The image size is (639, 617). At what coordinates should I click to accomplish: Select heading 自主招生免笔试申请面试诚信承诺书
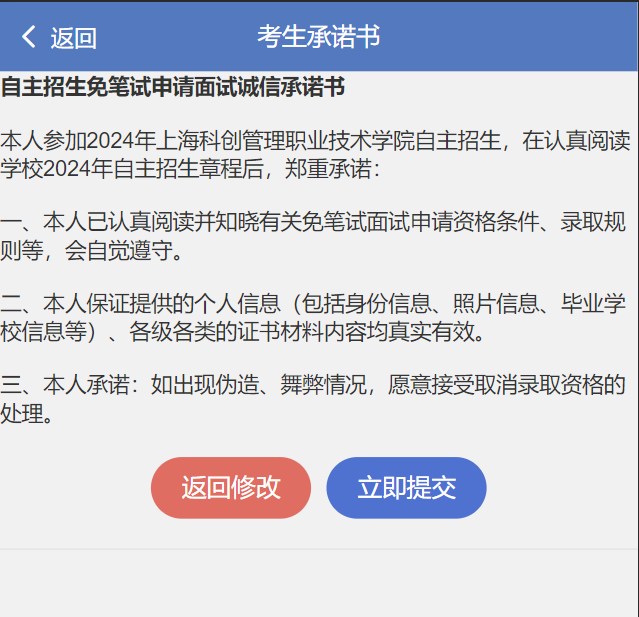(173, 87)
